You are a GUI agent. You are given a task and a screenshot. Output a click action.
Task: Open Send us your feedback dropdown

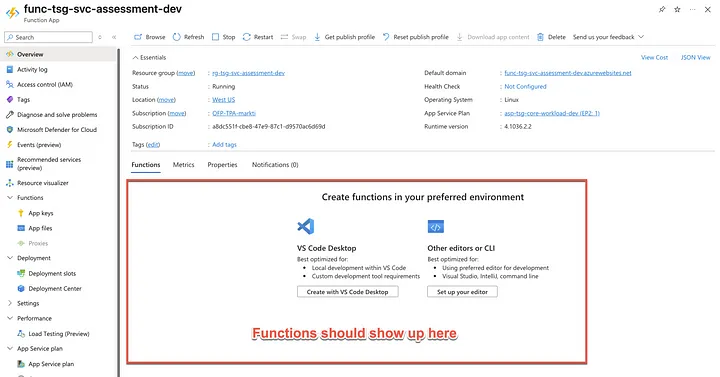[608, 37]
